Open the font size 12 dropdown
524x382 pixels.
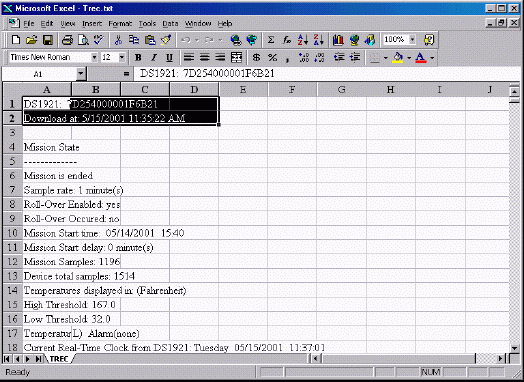point(122,57)
